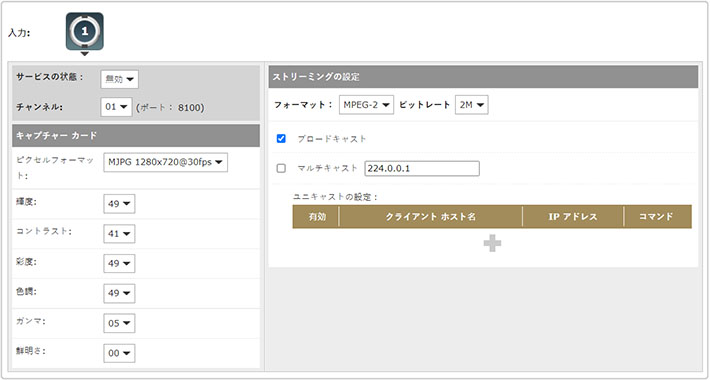The width and height of the screenshot is (710, 380).
Task: Enable the マルチキャスト checkbox
Action: [281, 168]
